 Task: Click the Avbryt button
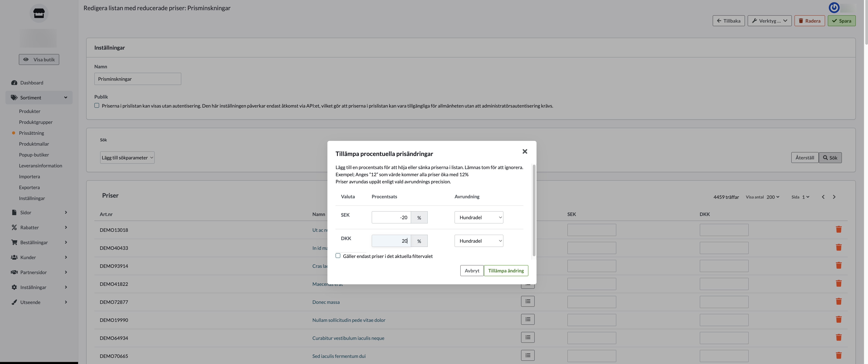[472, 271]
